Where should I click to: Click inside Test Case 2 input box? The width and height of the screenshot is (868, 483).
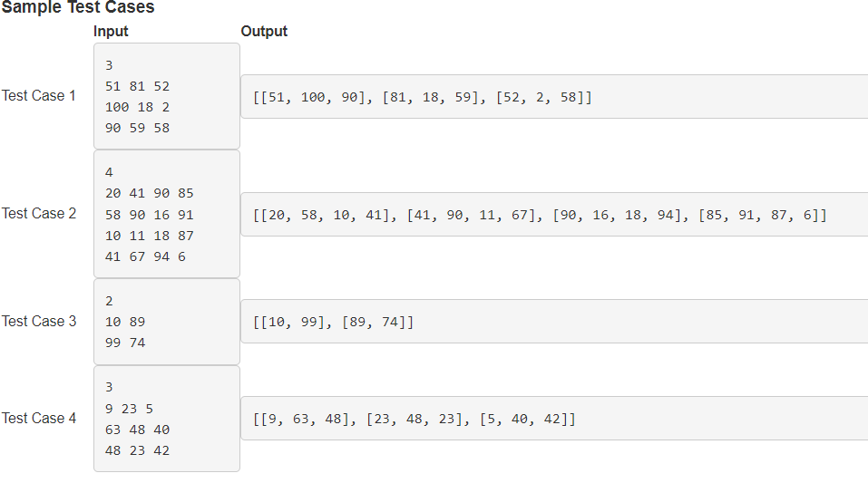click(167, 214)
